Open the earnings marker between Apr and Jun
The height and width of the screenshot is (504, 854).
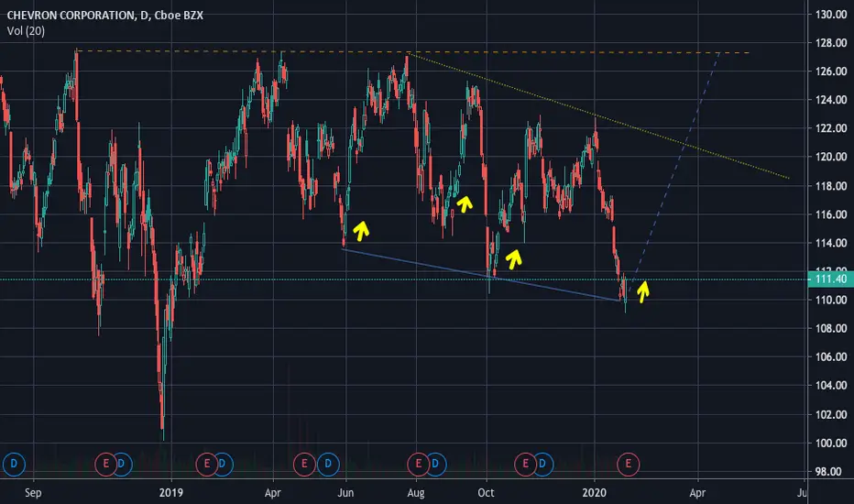(304, 465)
